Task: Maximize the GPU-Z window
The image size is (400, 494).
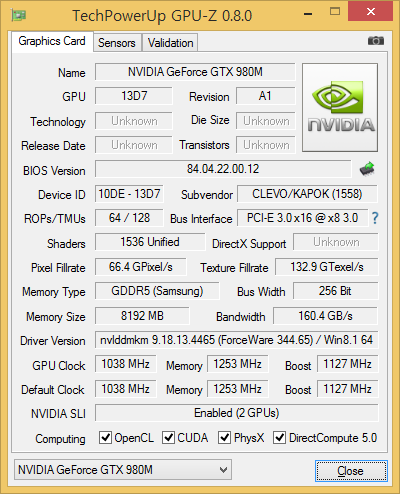Action: [335, 12]
